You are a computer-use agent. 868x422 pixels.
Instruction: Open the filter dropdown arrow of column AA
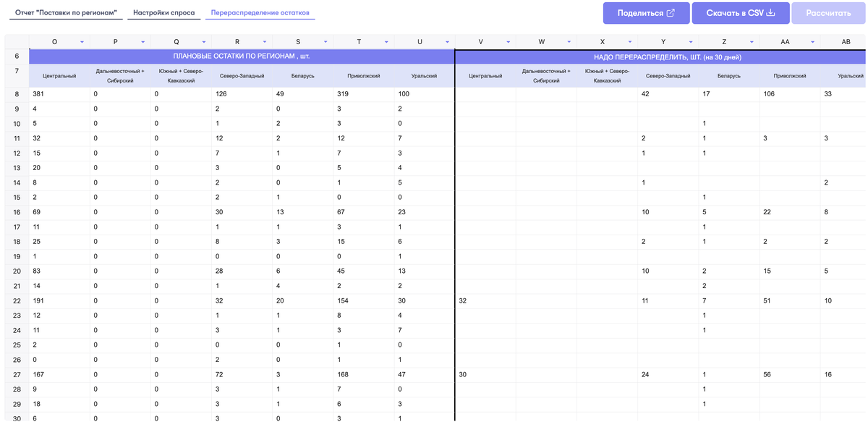[x=812, y=43]
